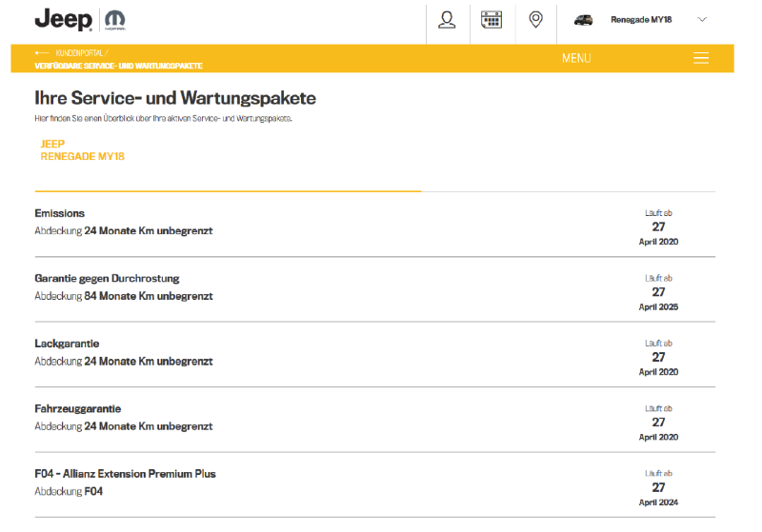Open the dealer location pin icon
The height and width of the screenshot is (532, 762).
click(536, 20)
